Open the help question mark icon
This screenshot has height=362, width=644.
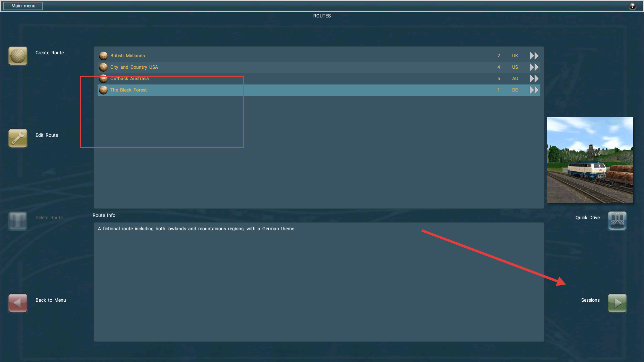632,6
